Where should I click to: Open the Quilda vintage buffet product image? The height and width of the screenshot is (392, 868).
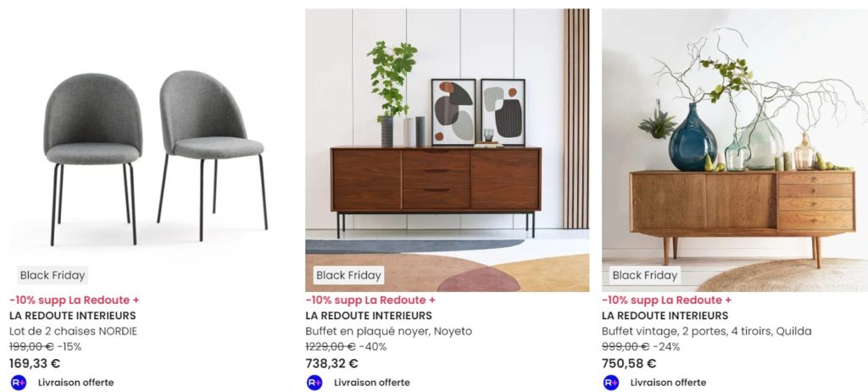[735, 150]
